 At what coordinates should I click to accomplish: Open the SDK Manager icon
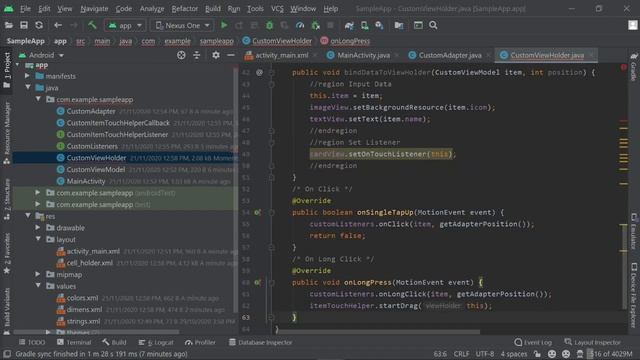[x=380, y=25]
